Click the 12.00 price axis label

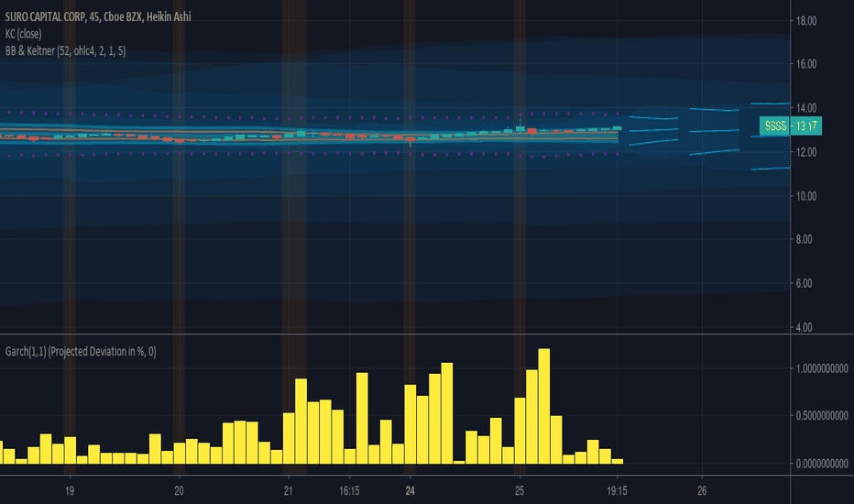point(806,152)
